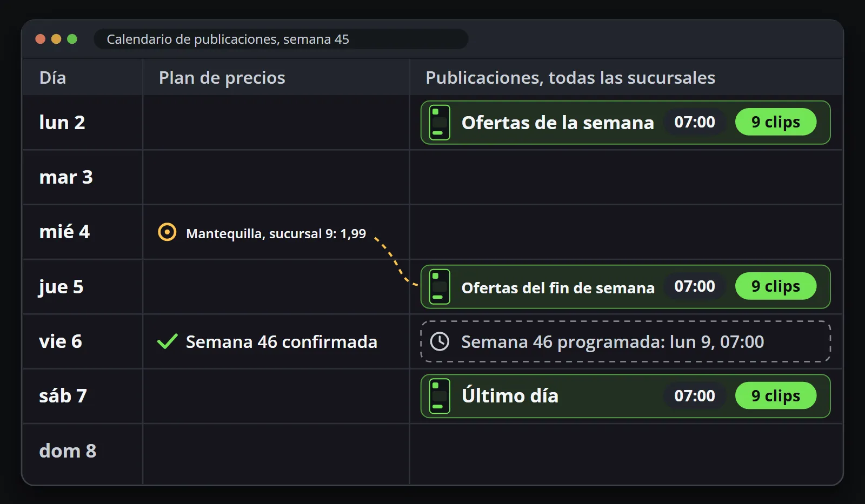
Task: Click the device icon on Último día card
Action: click(440, 396)
